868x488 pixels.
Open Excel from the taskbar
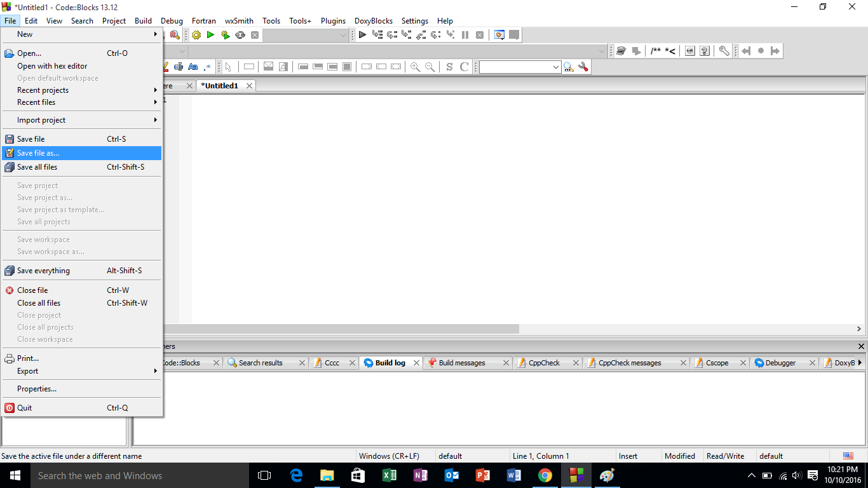(x=390, y=475)
